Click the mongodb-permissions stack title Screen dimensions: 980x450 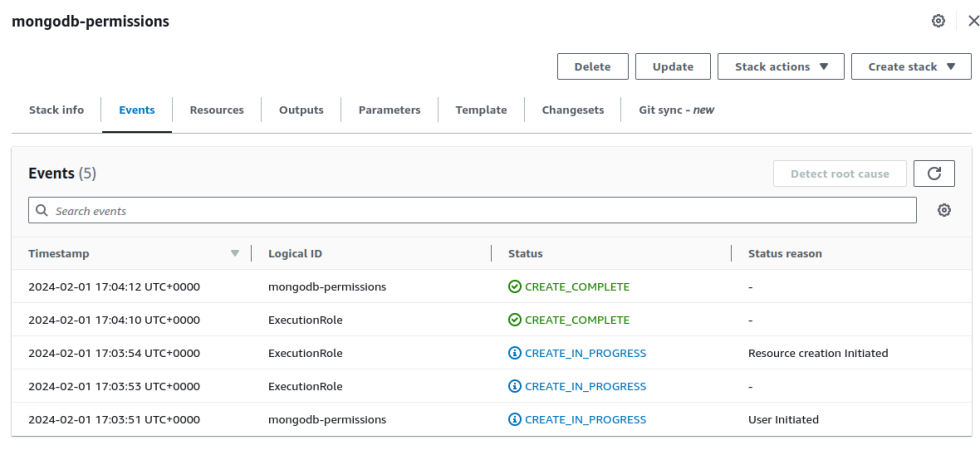91,21
